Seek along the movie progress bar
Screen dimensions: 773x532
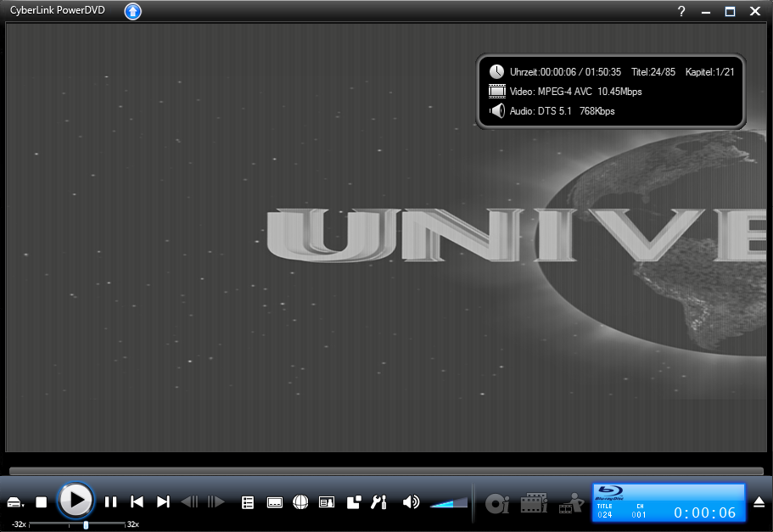pos(386,471)
